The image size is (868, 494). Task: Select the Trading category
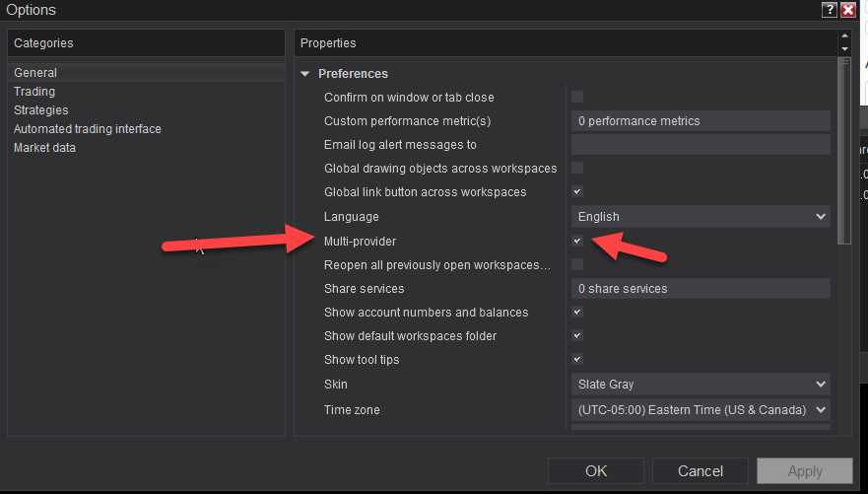click(x=34, y=92)
